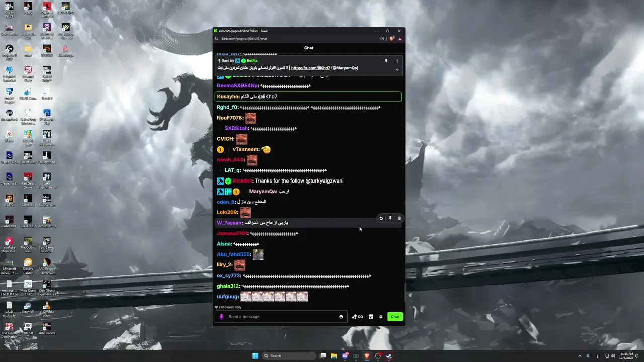Open user Kusayhe's profile name
This screenshot has width=644, height=362.
(x=228, y=97)
